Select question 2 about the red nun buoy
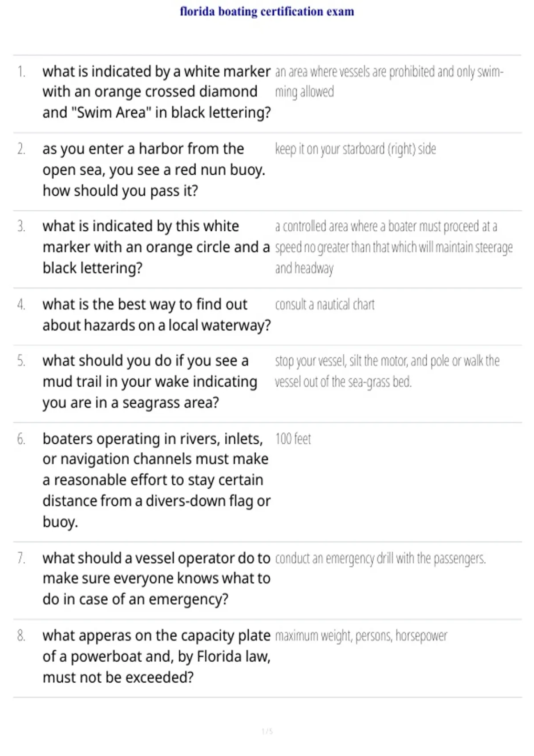This screenshot has width=534, height=756. click(x=154, y=169)
